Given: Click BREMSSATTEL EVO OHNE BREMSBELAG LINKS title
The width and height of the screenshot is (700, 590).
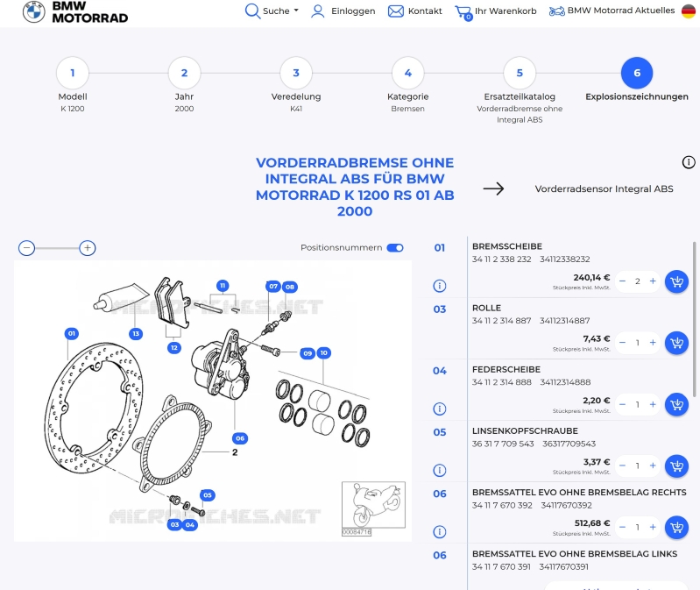Looking at the screenshot, I should [x=575, y=554].
